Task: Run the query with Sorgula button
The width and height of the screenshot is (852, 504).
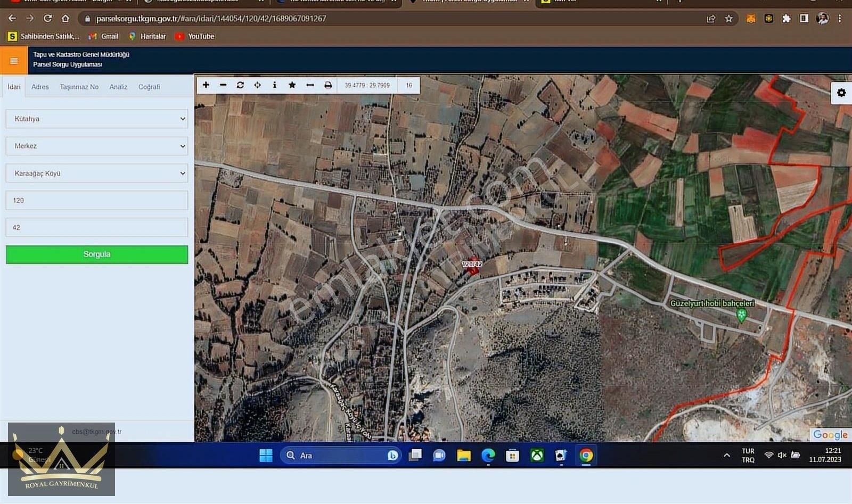Action: tap(97, 254)
